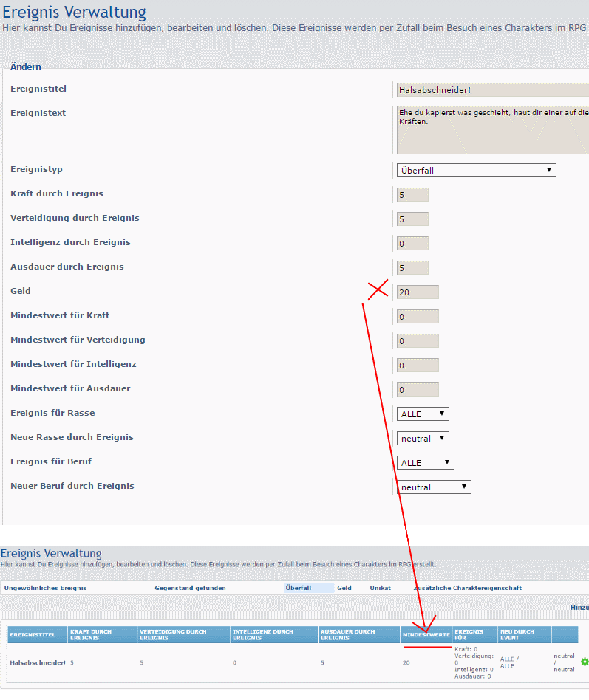Click the Geld input field
Screen dimensions: 589x700
(x=418, y=292)
